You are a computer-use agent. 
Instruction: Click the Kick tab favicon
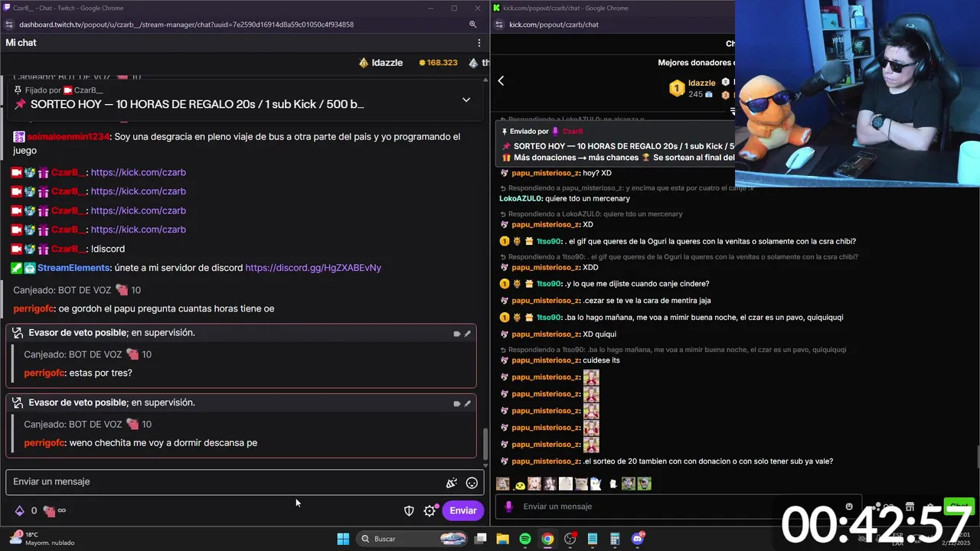pyautogui.click(x=497, y=8)
